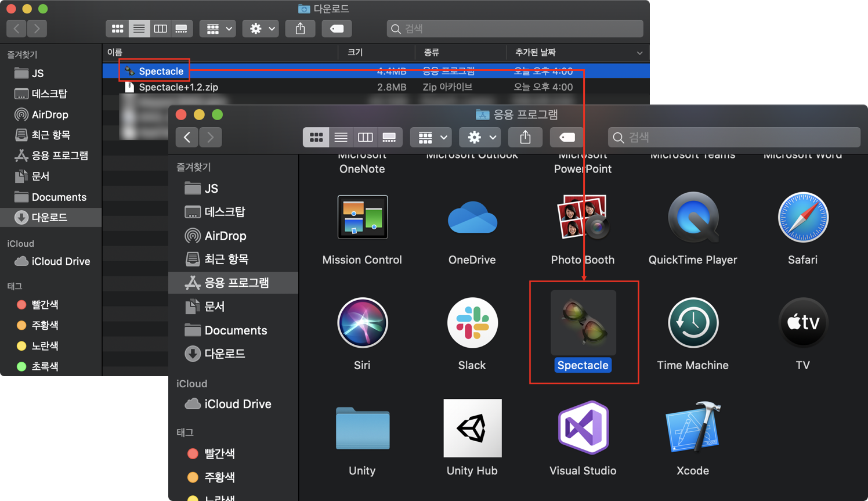Switch Downloads window to list view
This screenshot has height=501, width=868.
[139, 28]
